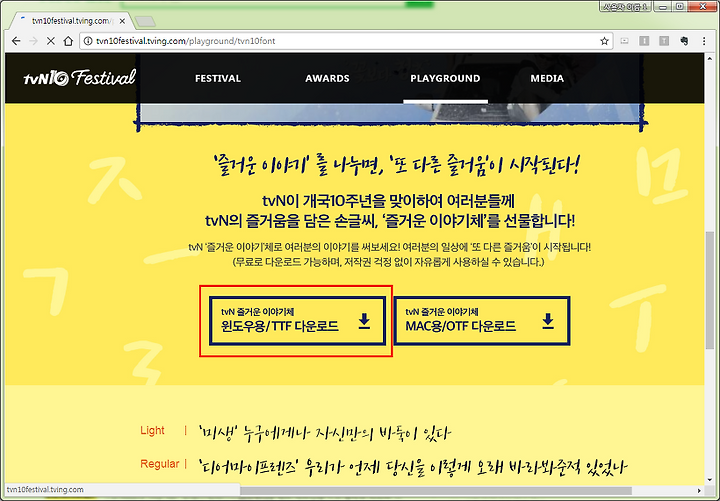Image resolution: width=720 pixels, height=501 pixels.
Task: Click the '디어마이프렌즈' Regular sample text
Action: [x=413, y=467]
